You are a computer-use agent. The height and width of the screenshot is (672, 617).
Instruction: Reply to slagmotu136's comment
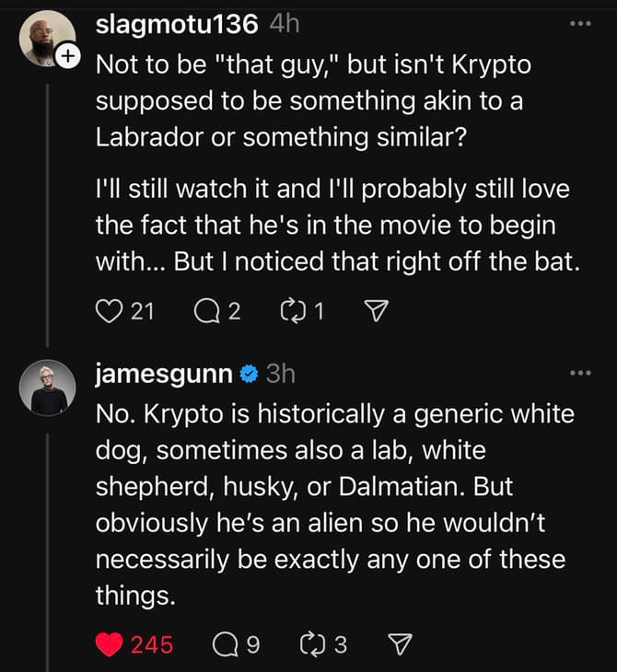coord(206,311)
